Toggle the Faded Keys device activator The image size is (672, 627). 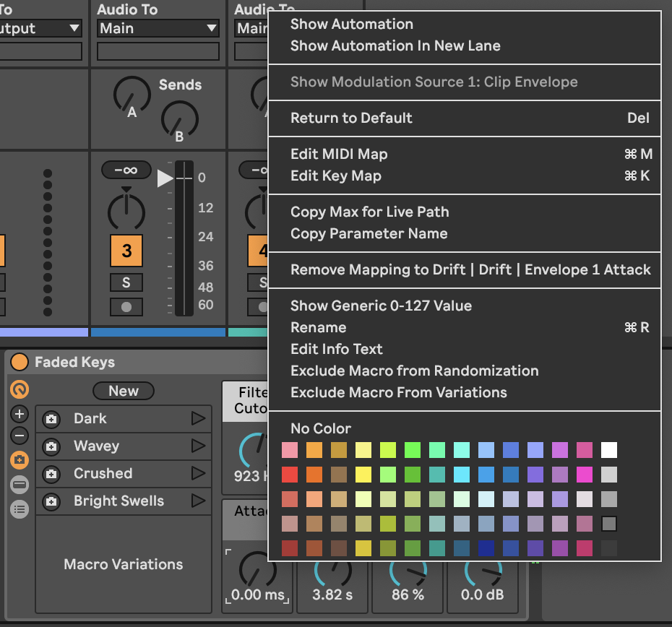point(20,362)
